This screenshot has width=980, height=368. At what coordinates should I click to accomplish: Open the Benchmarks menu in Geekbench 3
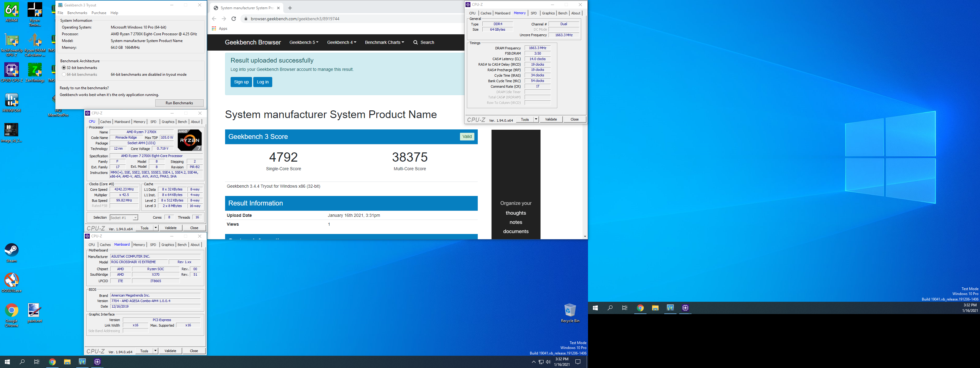tap(77, 13)
